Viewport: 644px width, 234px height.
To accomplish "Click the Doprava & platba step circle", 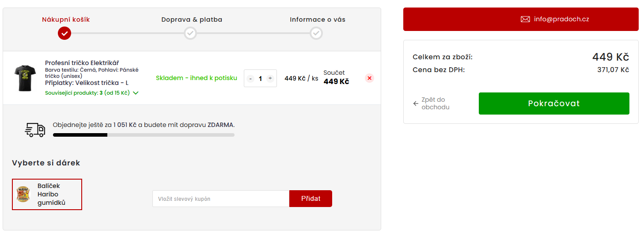I will click(x=190, y=33).
